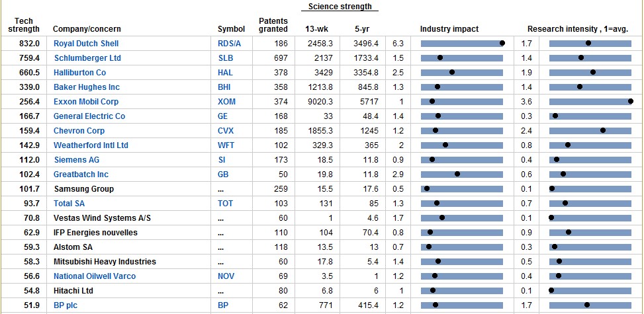Open the XOM ticker symbol link
Image resolution: width=644 pixels, height=314 pixels.
coord(226,102)
